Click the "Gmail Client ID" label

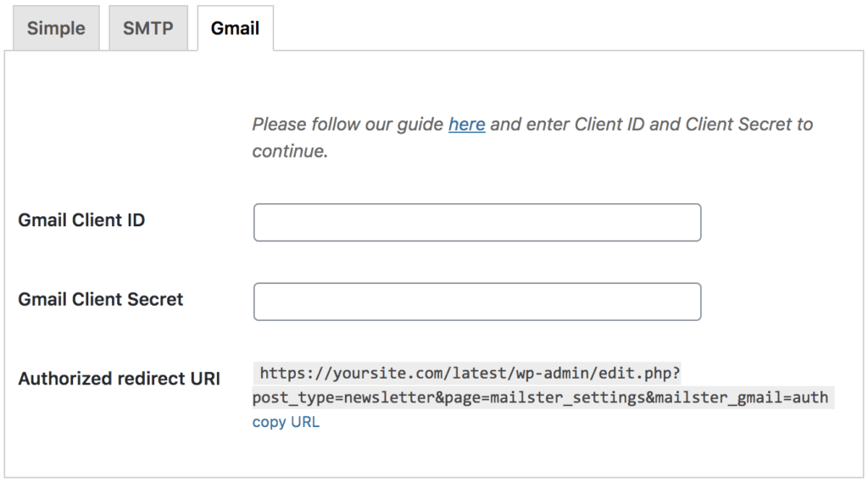[81, 220]
